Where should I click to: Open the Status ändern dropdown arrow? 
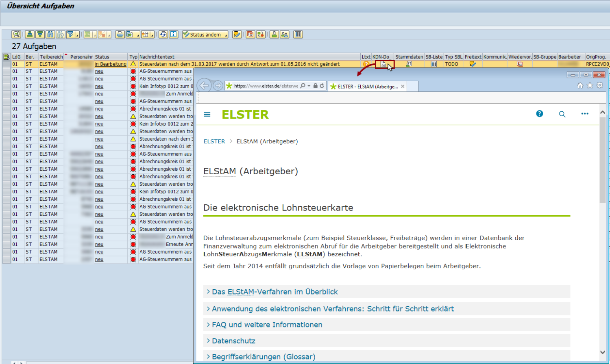226,35
